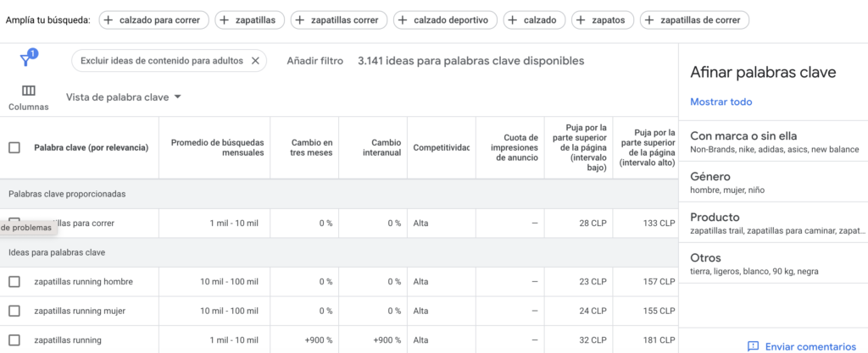The height and width of the screenshot is (353, 868).
Task: Select the 'zapatillas running mujer' checkbox
Action: (14, 311)
